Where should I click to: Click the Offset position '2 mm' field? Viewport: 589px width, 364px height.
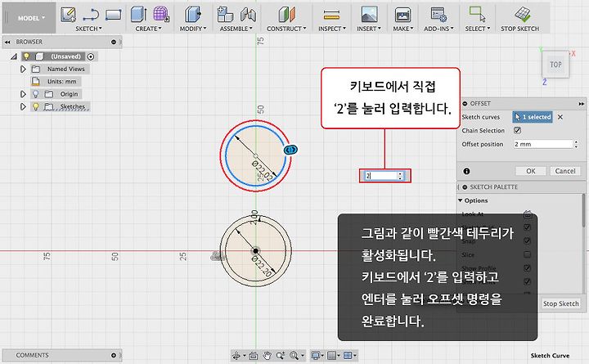click(543, 144)
